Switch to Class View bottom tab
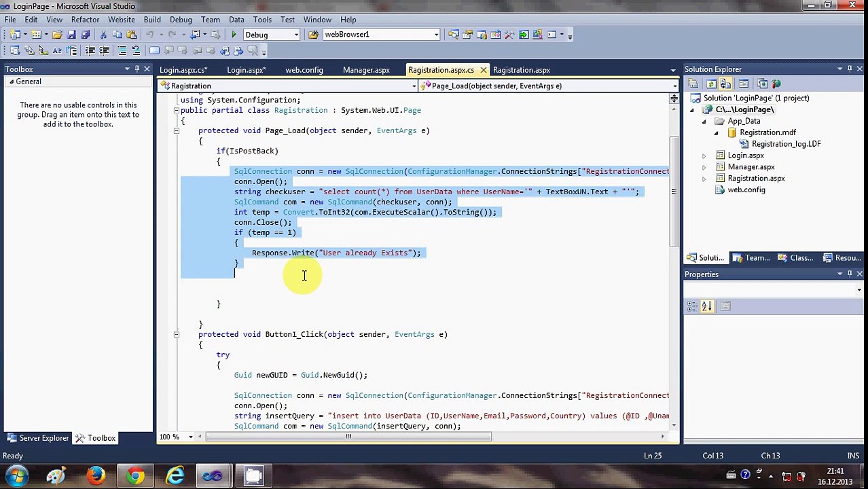The width and height of the screenshot is (868, 489). coord(795,258)
